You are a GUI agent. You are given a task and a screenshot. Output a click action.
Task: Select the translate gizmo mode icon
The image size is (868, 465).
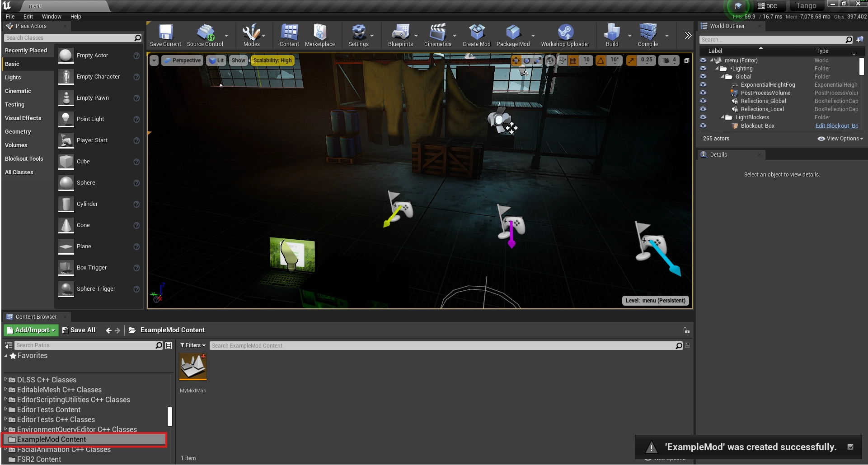[x=516, y=60]
